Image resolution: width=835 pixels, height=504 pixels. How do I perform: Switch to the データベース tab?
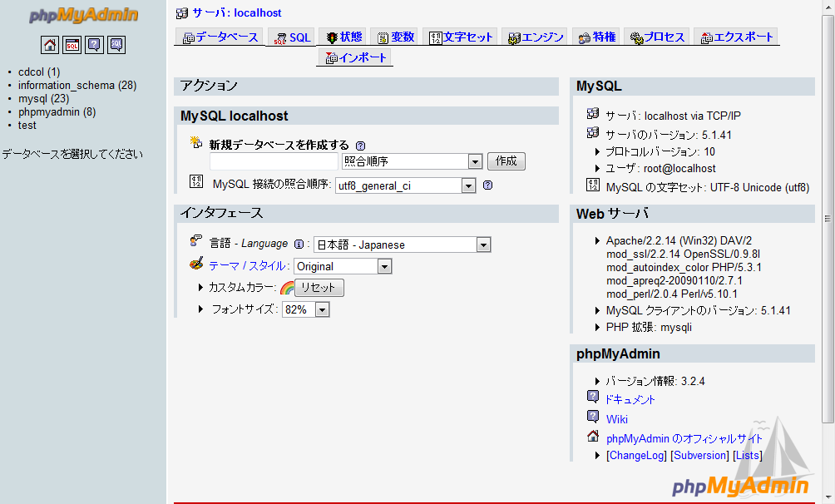coord(220,37)
